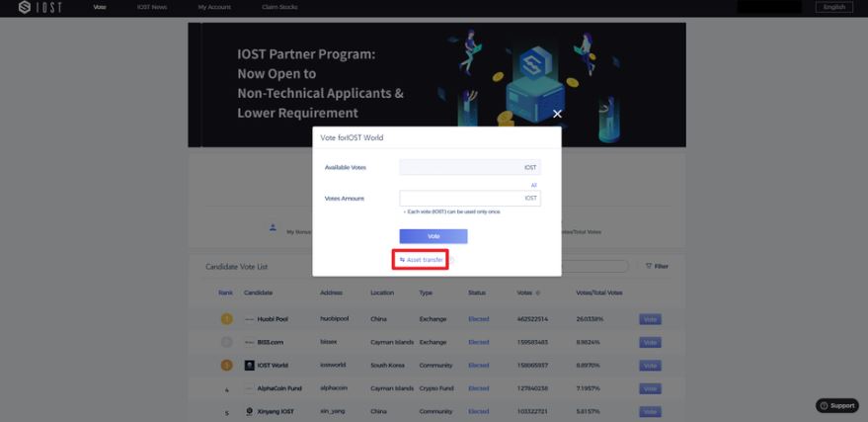The height and width of the screenshot is (422, 868).
Task: Click the Elected status of BISS.com
Action: (478, 343)
